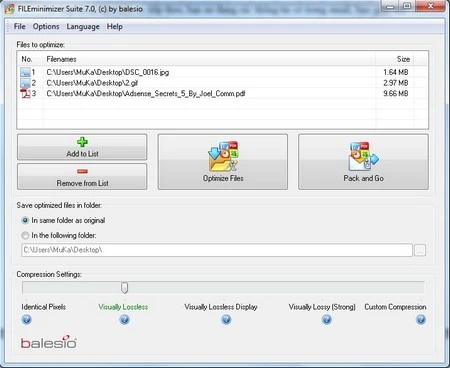Click the No. column header

30,59
